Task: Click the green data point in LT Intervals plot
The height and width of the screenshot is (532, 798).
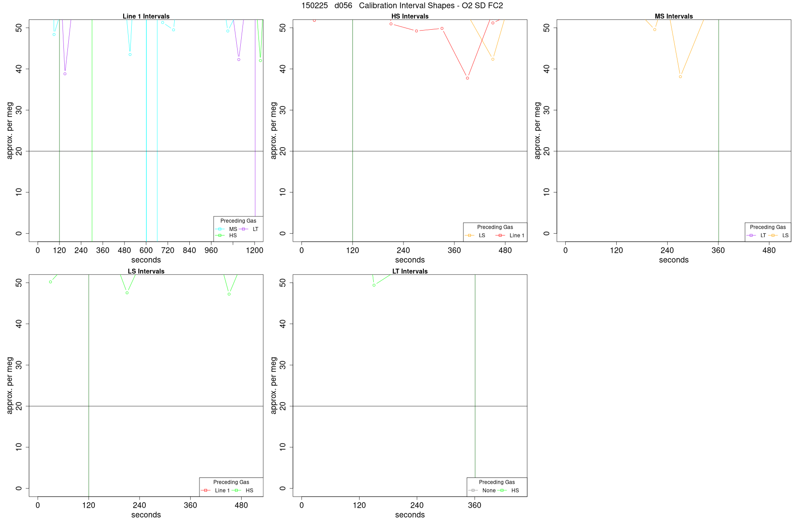Action: 374,285
